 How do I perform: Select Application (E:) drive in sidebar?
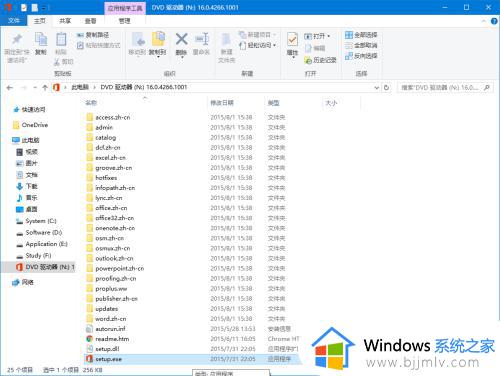(42, 244)
